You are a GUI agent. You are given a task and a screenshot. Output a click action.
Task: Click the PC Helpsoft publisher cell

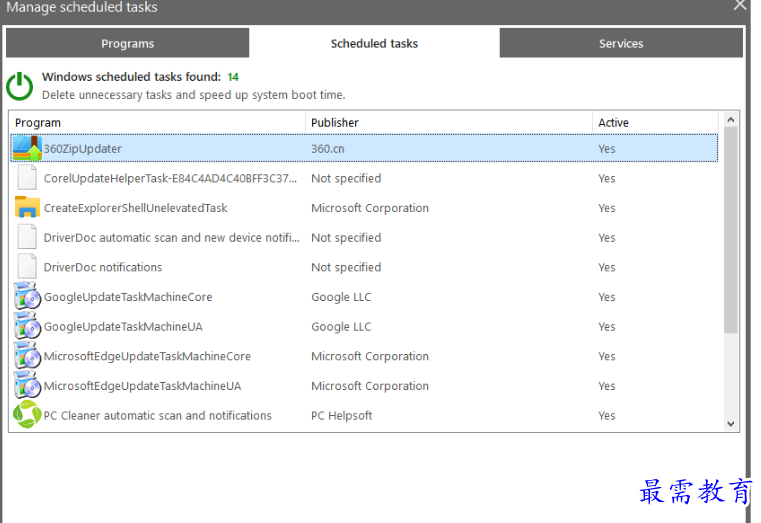click(x=342, y=415)
